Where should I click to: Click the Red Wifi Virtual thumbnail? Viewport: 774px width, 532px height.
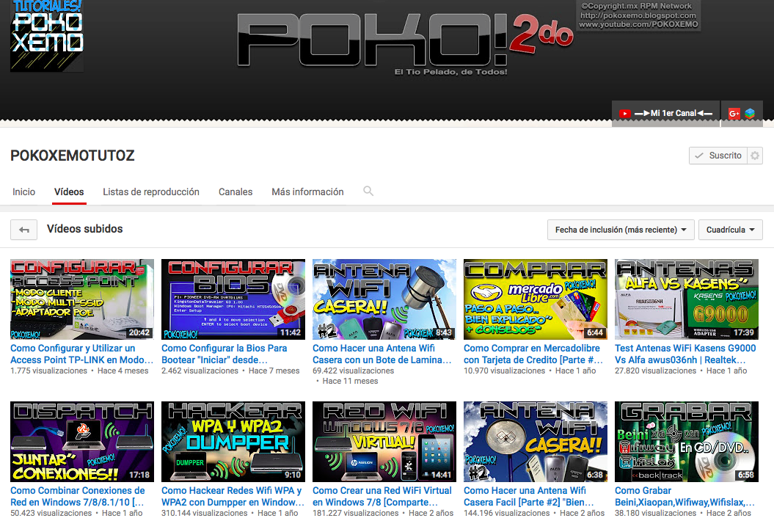click(384, 442)
